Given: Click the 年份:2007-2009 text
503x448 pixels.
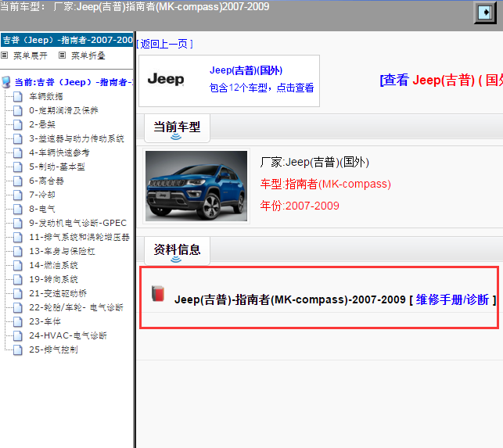Looking at the screenshot, I should [x=300, y=206].
